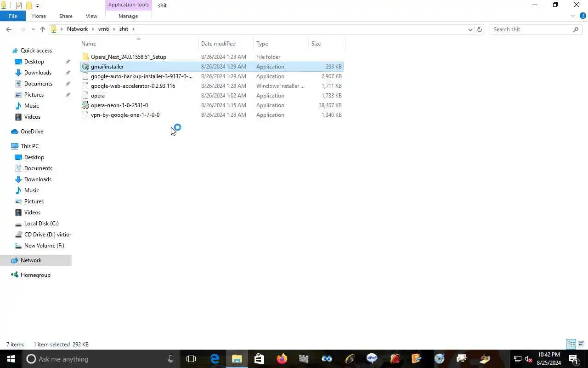Click vm6 in the address breadcrumb
The image size is (588, 368).
point(103,29)
